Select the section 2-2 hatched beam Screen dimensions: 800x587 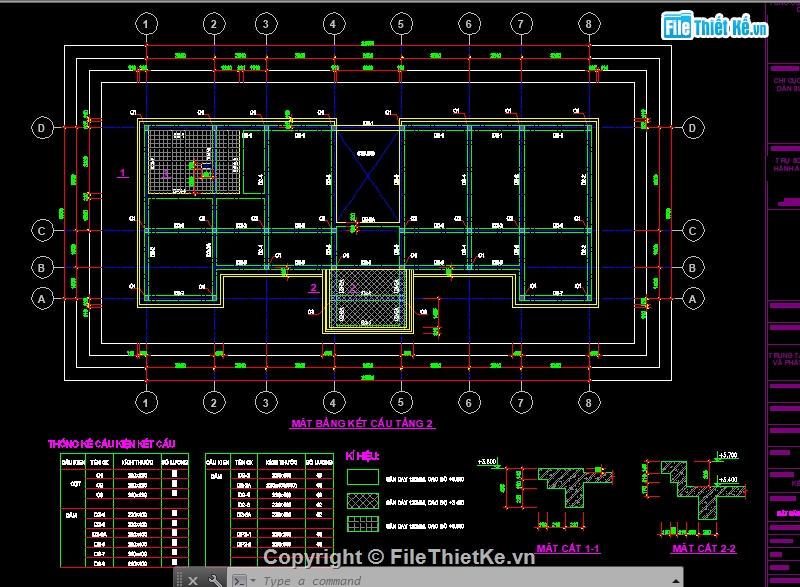pyautogui.click(x=703, y=490)
